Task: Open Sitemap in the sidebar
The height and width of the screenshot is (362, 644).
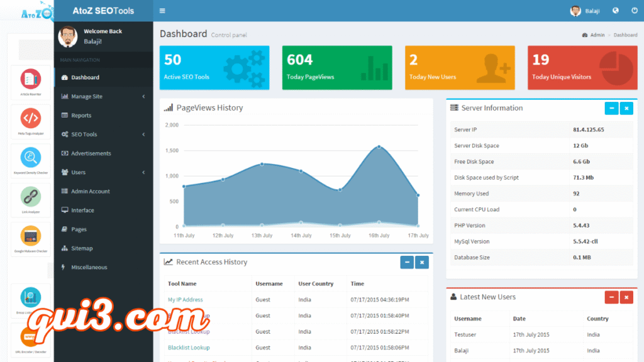Action: point(103,248)
